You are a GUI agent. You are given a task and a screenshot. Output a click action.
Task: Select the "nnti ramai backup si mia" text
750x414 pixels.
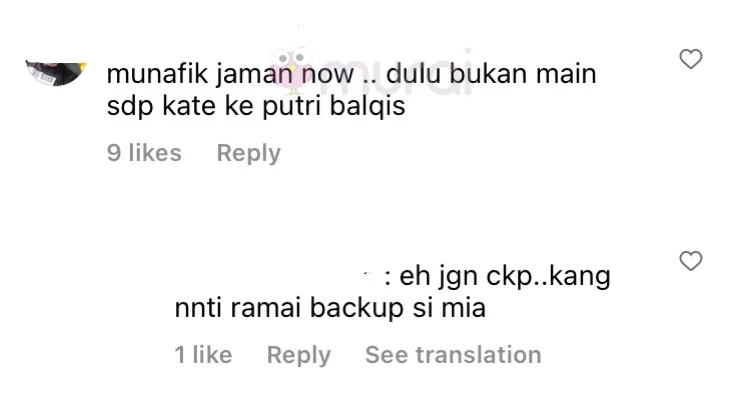point(330,307)
